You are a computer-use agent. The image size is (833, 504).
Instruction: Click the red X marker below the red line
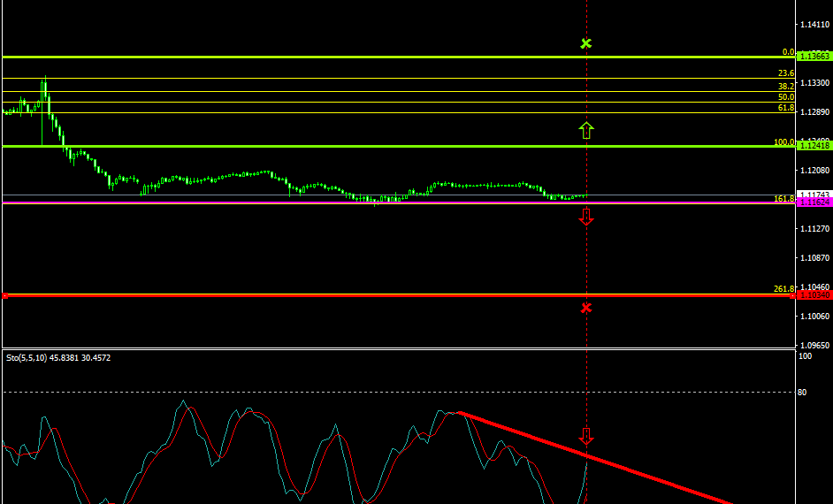(x=585, y=308)
